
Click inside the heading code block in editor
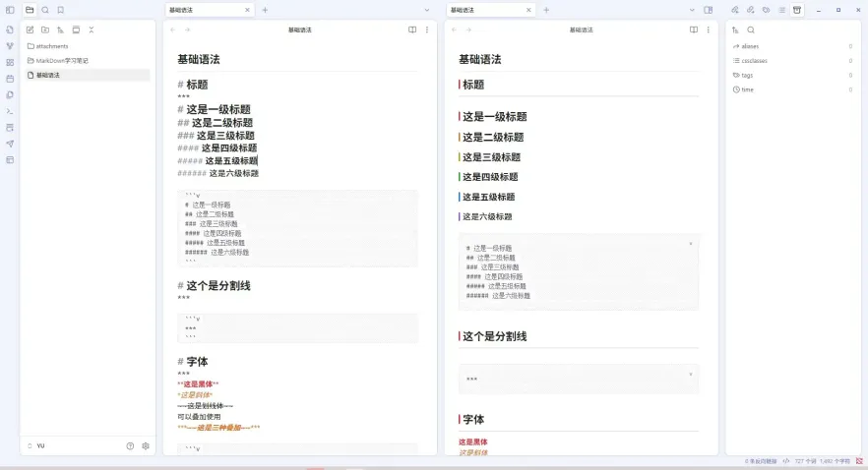[298, 228]
